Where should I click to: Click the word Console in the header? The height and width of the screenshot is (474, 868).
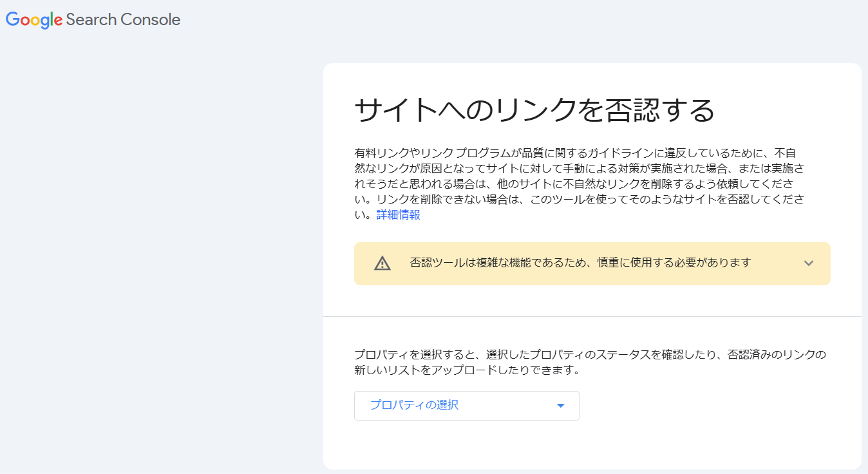(x=151, y=20)
